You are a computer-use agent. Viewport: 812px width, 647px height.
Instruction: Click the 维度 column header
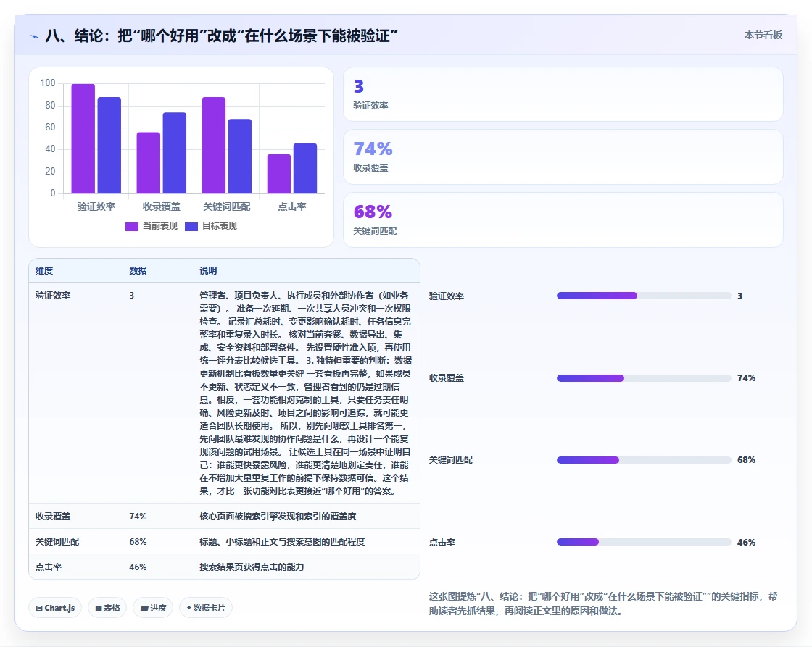click(44, 271)
